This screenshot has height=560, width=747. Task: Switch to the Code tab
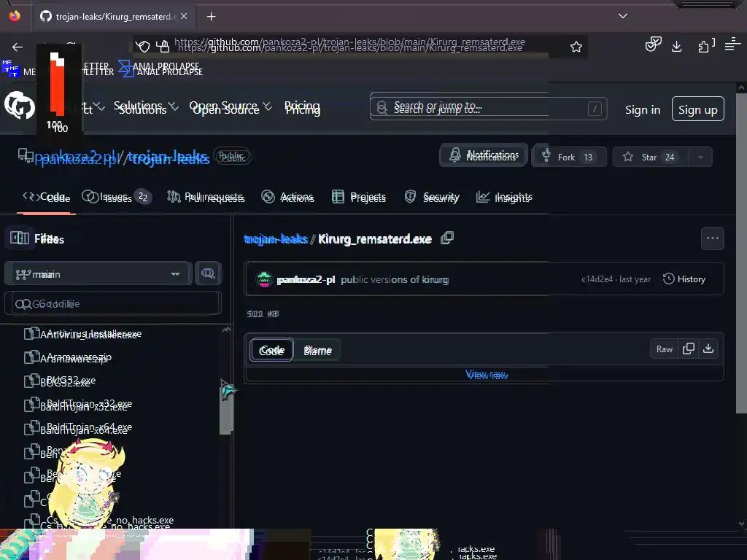[47, 197]
